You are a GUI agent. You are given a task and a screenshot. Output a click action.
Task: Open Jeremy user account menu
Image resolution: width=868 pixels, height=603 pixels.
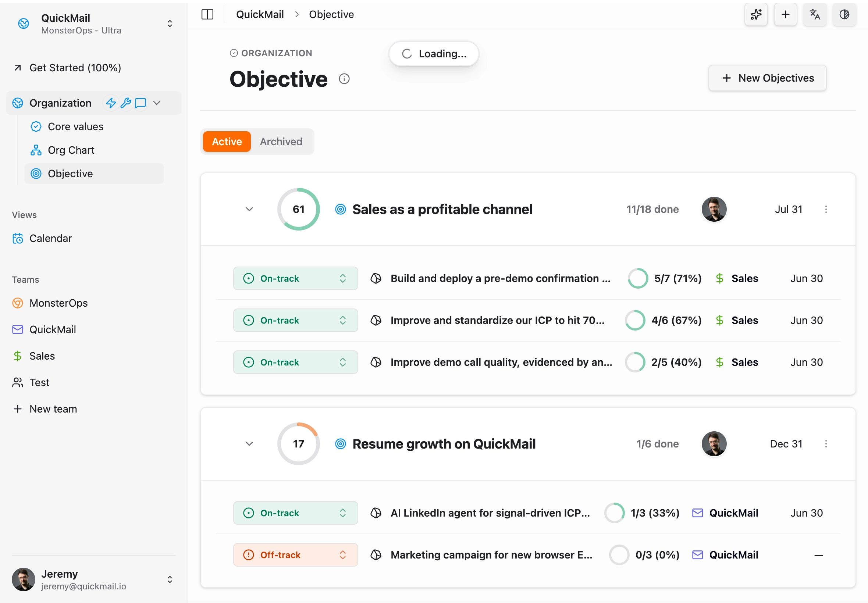(x=94, y=579)
